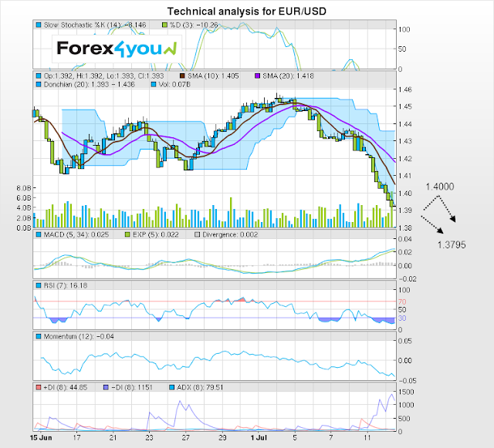The height and width of the screenshot is (448, 494).
Task: Click the 'Slow Stochastic %K (14)' label
Action: click(82, 25)
